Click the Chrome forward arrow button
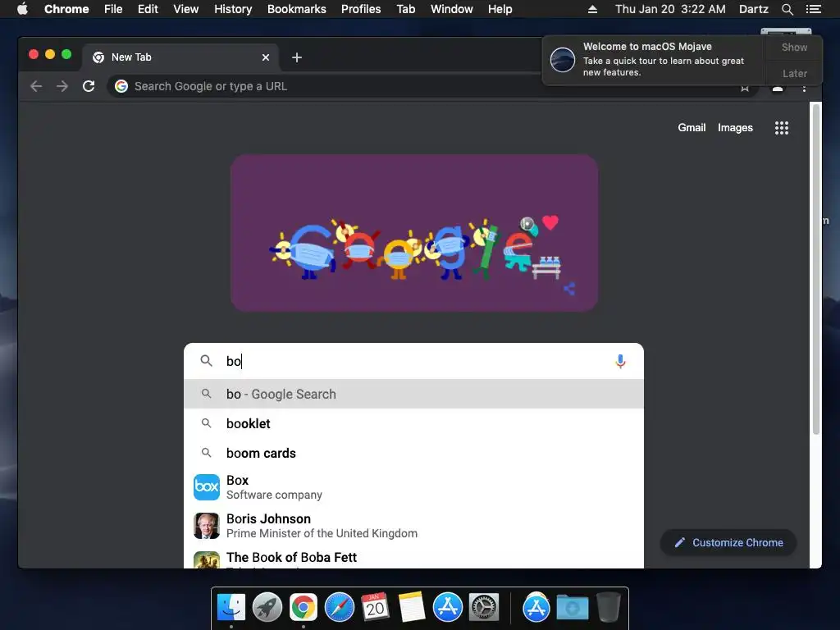The width and height of the screenshot is (840, 630). (62, 86)
